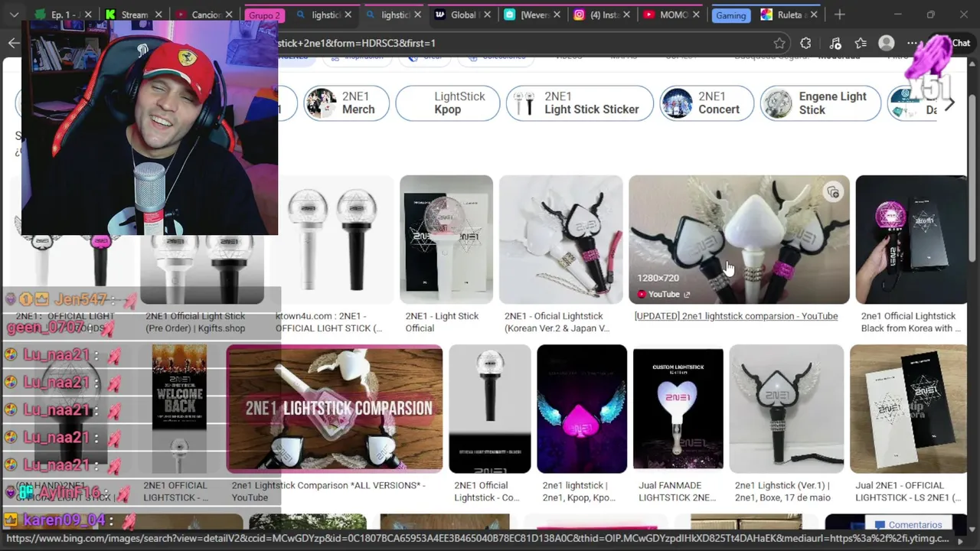Open 2NE1 Official Lightstick - Co... image

[x=489, y=409]
